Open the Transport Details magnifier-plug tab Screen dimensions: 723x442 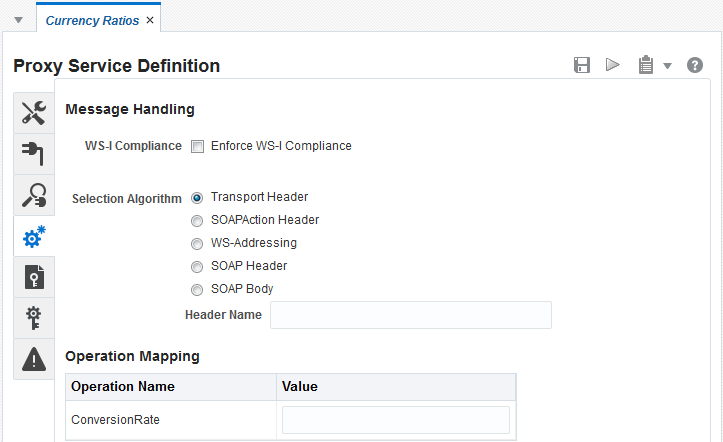tap(34, 195)
